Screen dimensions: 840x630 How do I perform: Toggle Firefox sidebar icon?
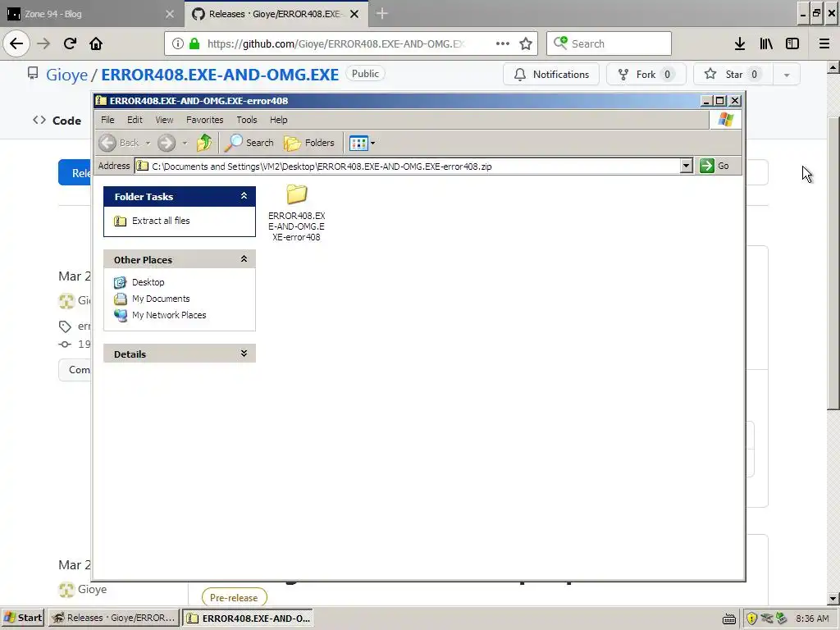pos(792,43)
